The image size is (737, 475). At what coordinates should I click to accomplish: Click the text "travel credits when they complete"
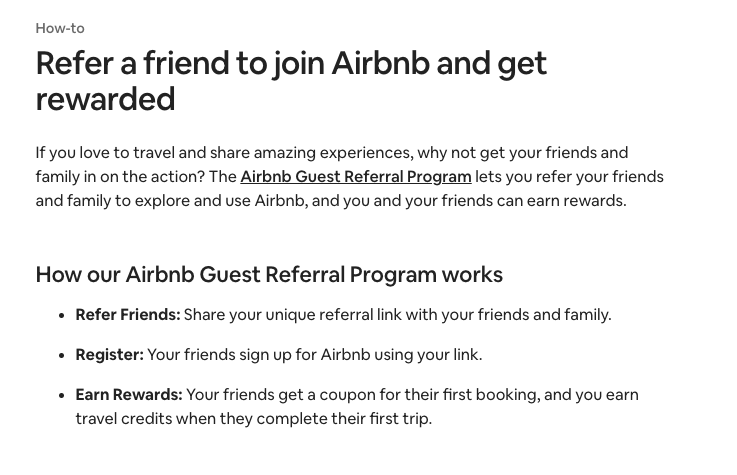(x=200, y=419)
